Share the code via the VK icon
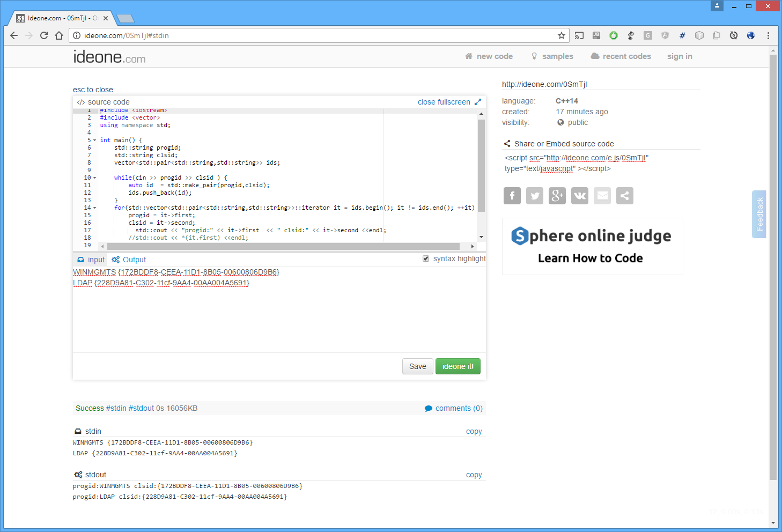The height and width of the screenshot is (532, 782). [579, 196]
